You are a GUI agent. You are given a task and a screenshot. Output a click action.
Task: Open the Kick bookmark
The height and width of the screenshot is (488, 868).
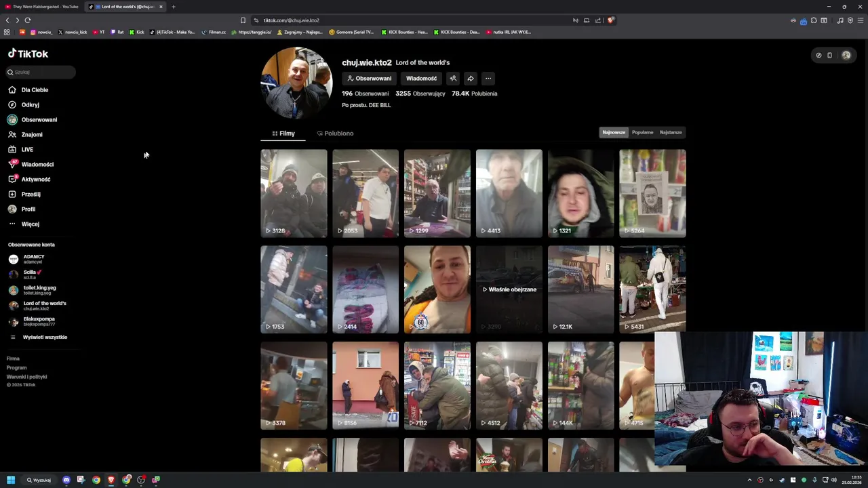137,32
